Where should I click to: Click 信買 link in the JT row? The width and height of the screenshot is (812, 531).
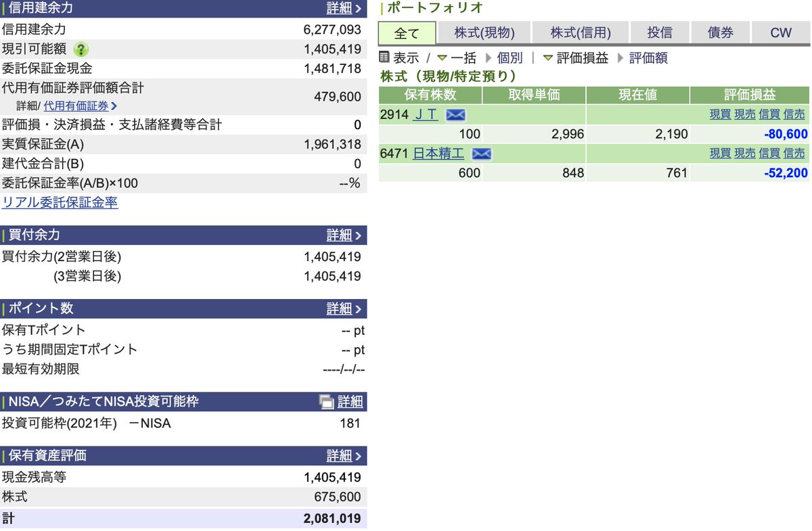pos(769,114)
